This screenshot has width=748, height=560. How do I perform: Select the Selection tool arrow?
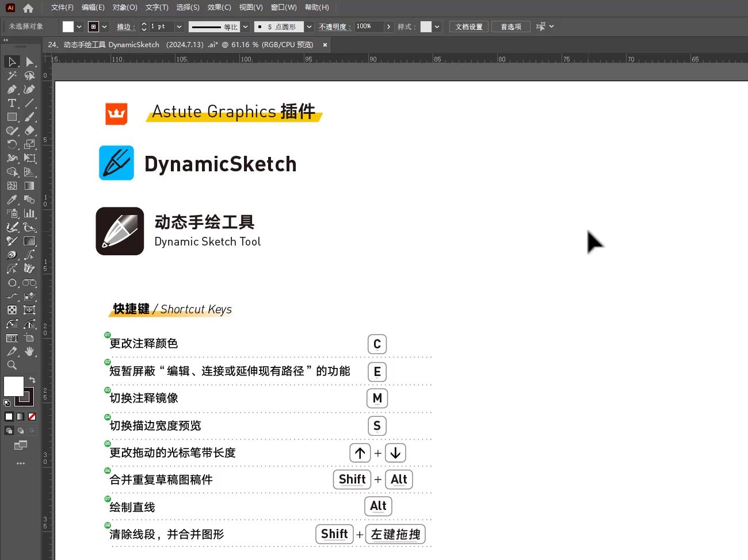[x=12, y=62]
